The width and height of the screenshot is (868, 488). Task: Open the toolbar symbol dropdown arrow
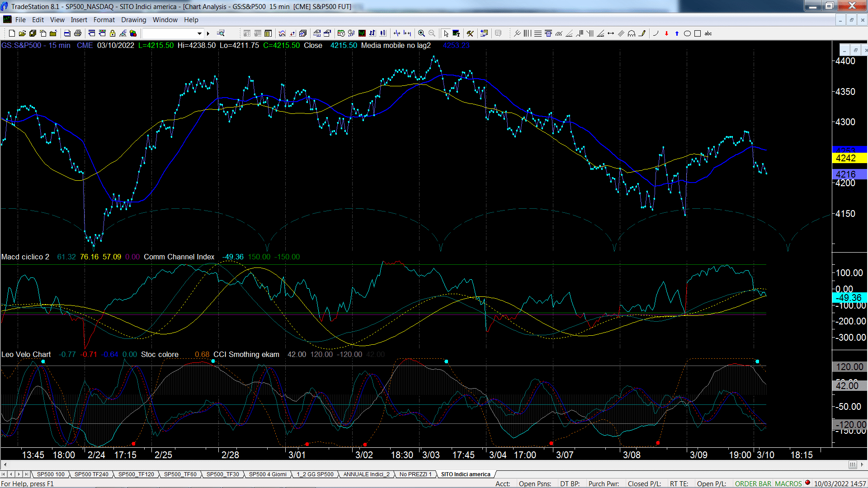199,33
